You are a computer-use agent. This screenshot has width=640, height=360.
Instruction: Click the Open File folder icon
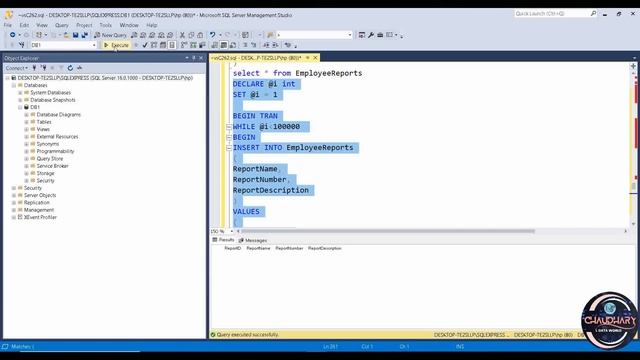tap(66, 35)
